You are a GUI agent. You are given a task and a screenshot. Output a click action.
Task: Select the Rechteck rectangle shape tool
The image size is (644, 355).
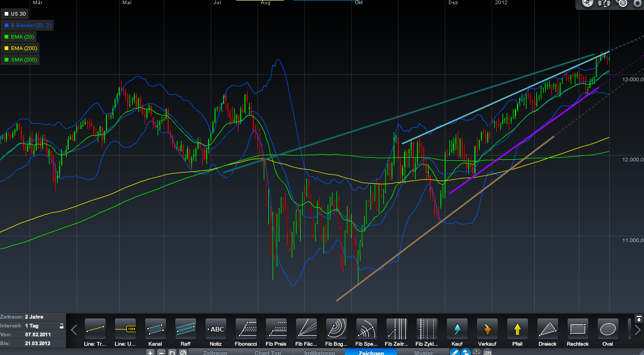(x=577, y=329)
